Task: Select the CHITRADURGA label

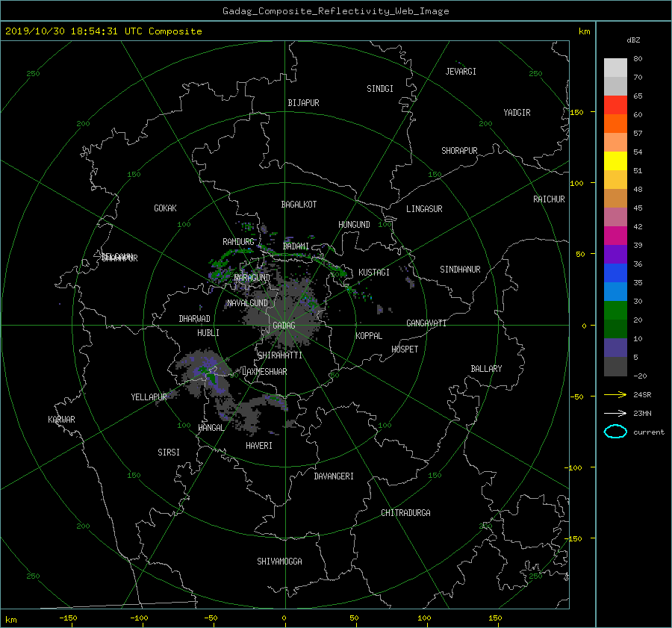Action: tap(405, 513)
